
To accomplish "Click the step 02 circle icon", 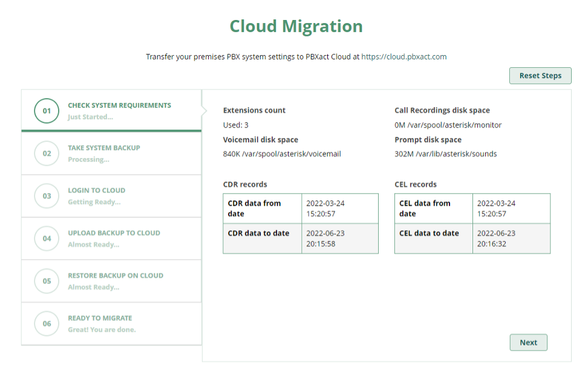I will click(x=47, y=153).
